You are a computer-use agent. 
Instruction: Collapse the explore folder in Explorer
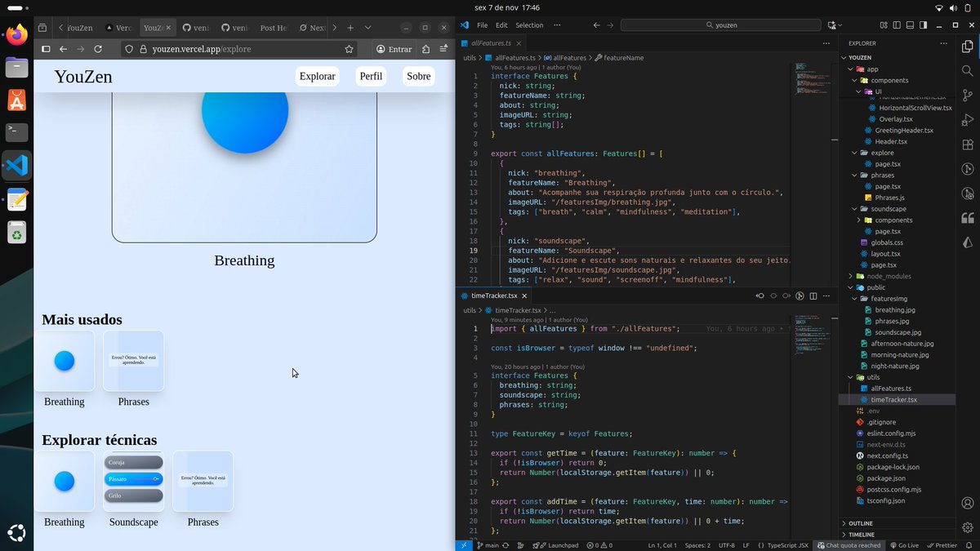point(898,153)
